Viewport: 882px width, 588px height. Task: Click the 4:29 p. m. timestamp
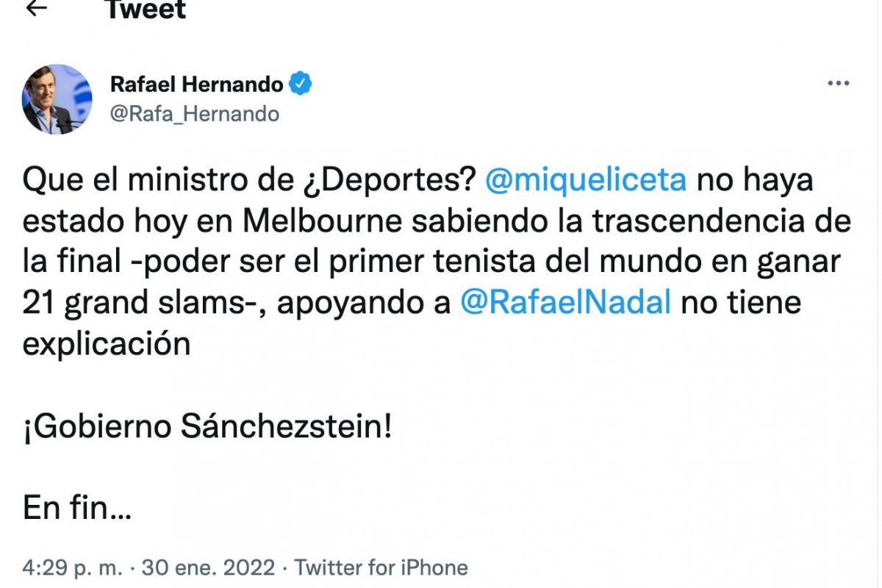73,568
